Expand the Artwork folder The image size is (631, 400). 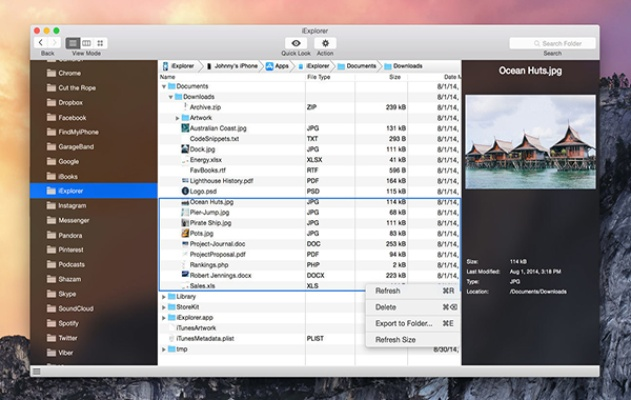pos(177,118)
